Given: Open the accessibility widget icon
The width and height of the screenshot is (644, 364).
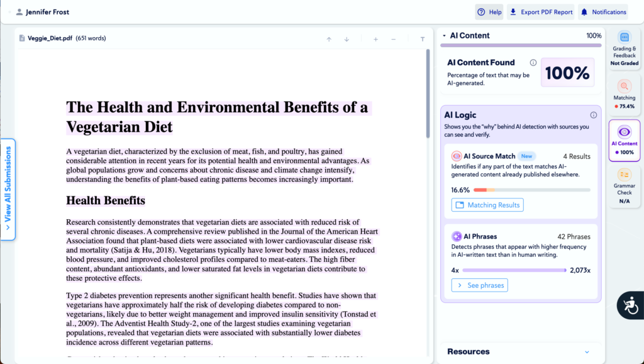Looking at the screenshot, I should (630, 305).
